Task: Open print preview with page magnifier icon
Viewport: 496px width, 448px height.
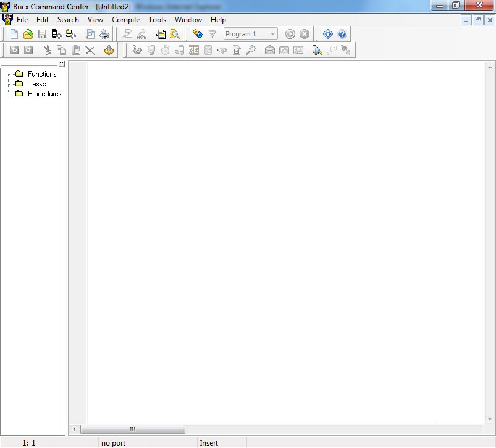Action: (x=90, y=34)
